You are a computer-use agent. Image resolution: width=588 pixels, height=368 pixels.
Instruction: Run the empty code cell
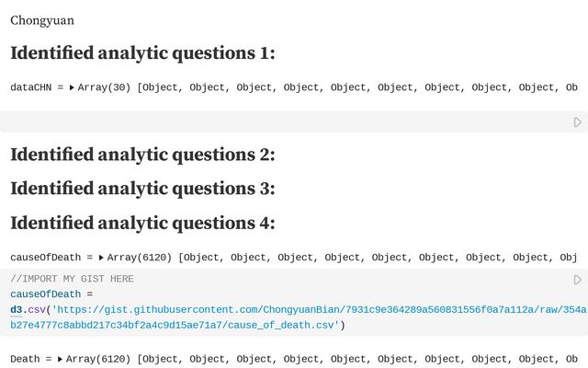tap(578, 121)
